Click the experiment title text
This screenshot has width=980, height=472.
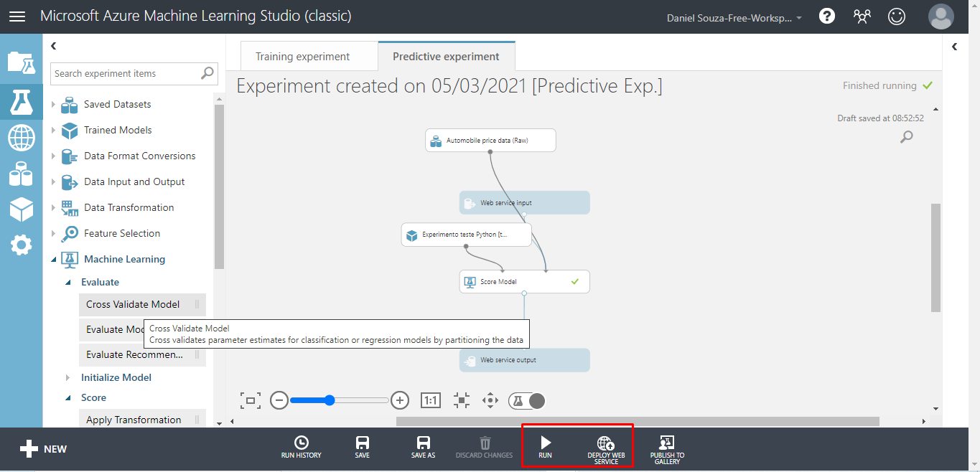449,86
